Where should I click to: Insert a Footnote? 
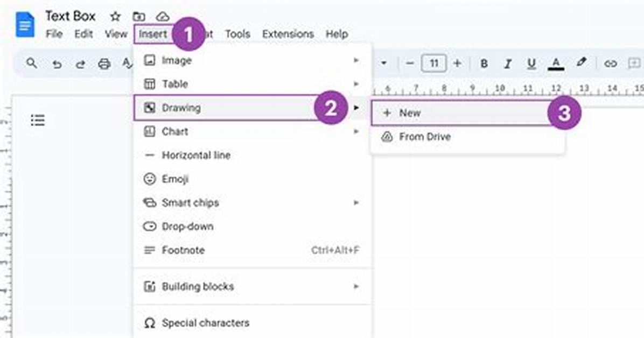253,250
